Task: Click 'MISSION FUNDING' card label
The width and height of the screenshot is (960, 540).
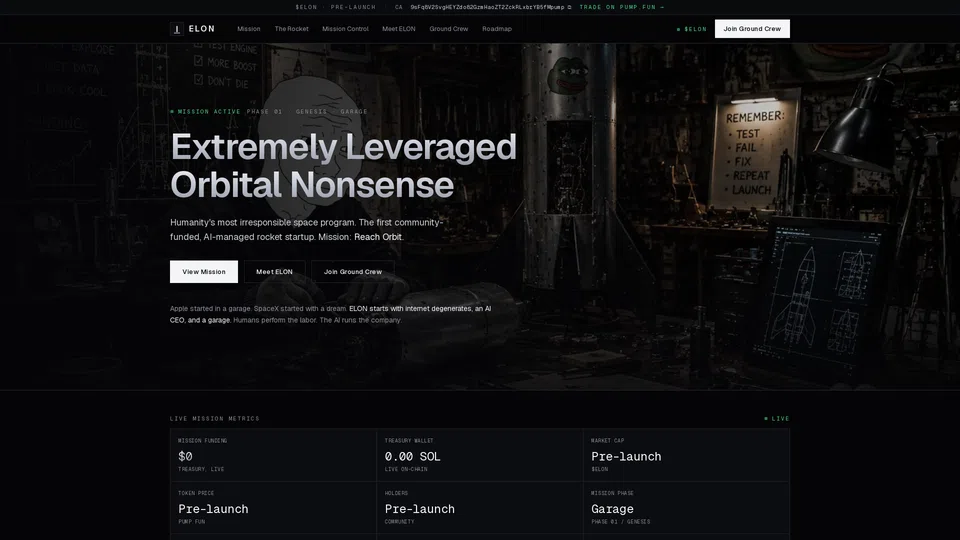Action: [203, 440]
